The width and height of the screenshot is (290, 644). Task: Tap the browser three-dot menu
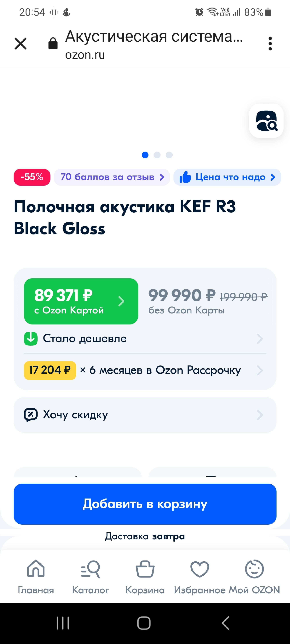[270, 44]
